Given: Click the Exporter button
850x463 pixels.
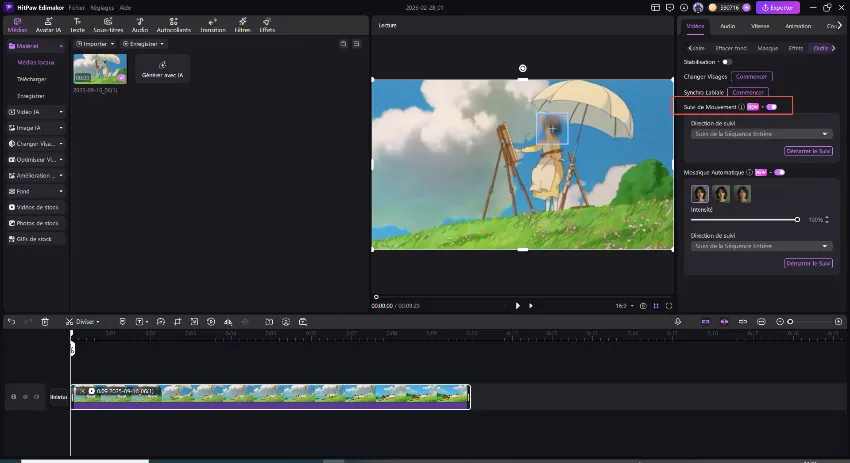Looking at the screenshot, I should click(x=778, y=8).
